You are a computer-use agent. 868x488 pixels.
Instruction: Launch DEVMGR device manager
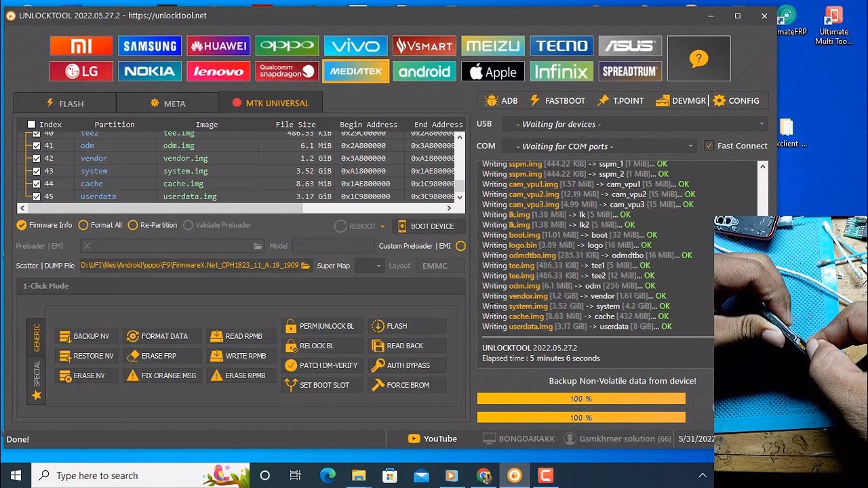[681, 100]
